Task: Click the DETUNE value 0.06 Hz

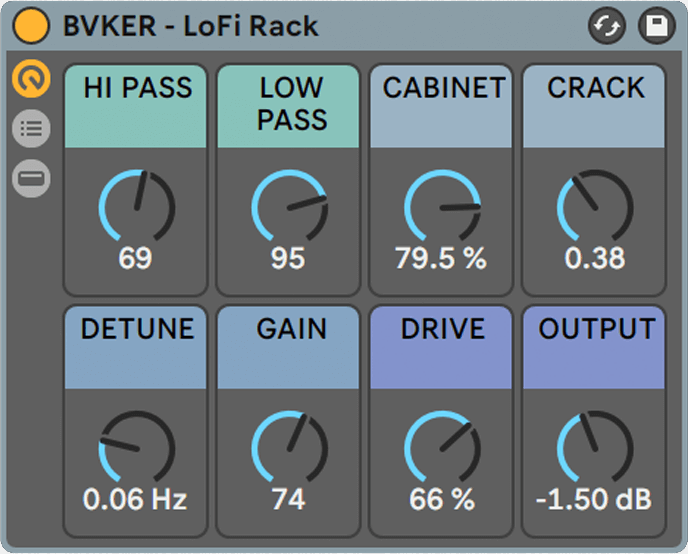Action: pos(135,499)
